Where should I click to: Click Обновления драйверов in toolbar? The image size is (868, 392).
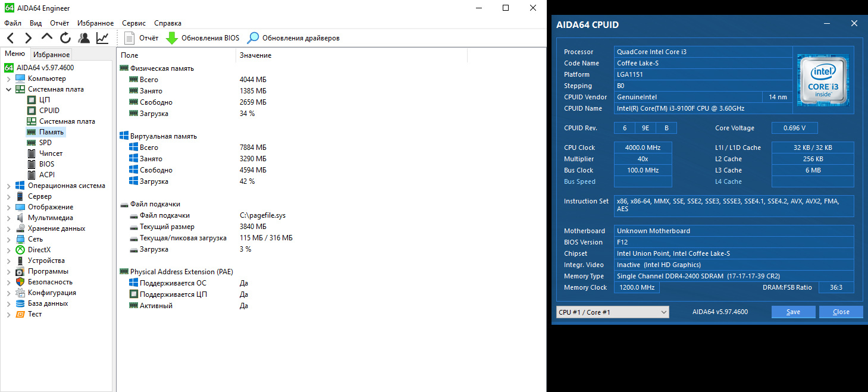click(x=293, y=38)
